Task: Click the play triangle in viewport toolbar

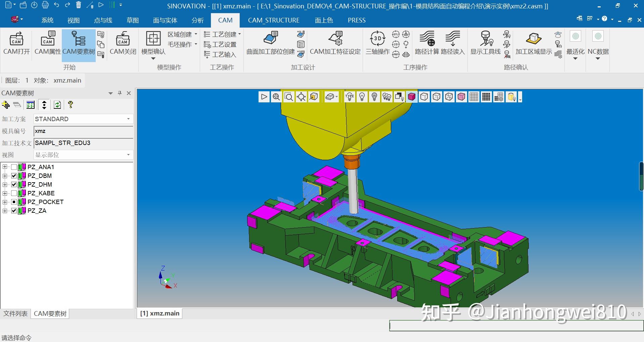Action: [264, 97]
